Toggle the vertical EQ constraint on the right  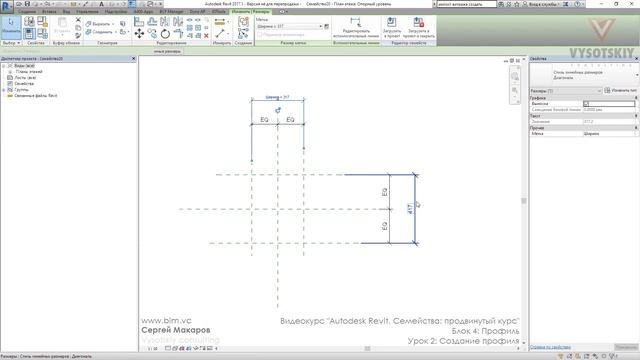click(384, 192)
